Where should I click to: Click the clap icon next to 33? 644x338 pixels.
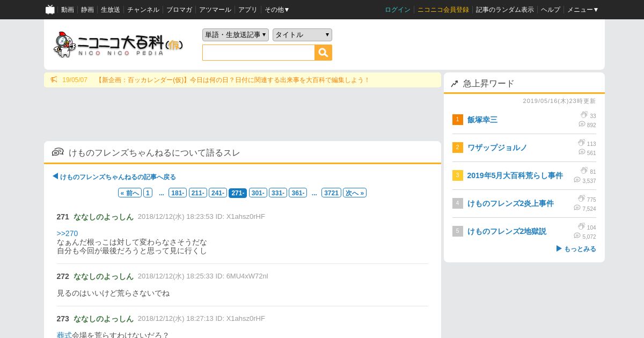pyautogui.click(x=584, y=115)
